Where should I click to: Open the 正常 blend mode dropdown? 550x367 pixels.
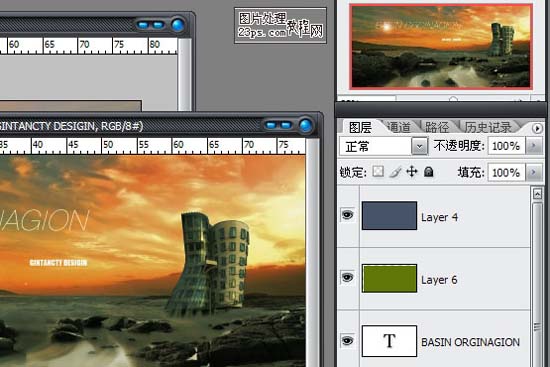[383, 146]
